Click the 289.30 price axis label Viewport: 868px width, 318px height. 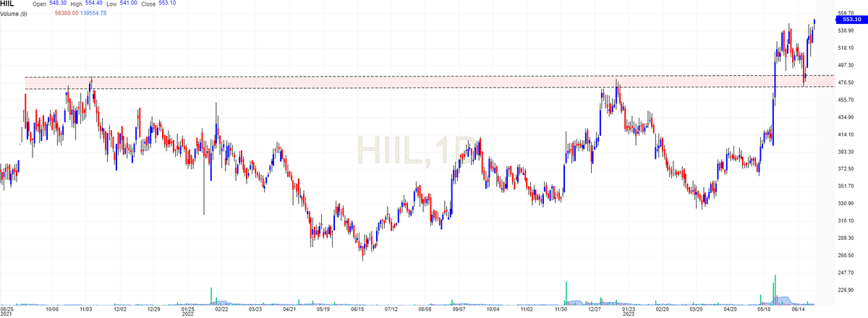(x=846, y=238)
